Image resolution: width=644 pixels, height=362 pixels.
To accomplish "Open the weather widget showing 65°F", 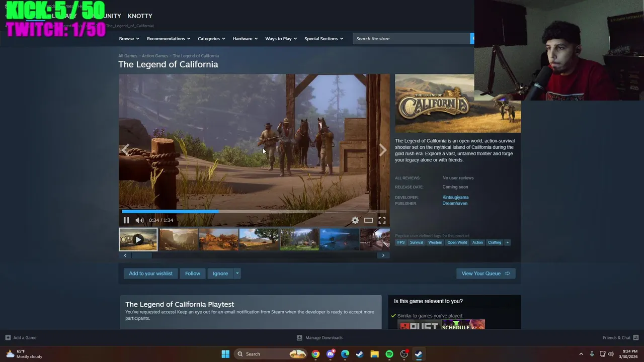I will (24, 354).
